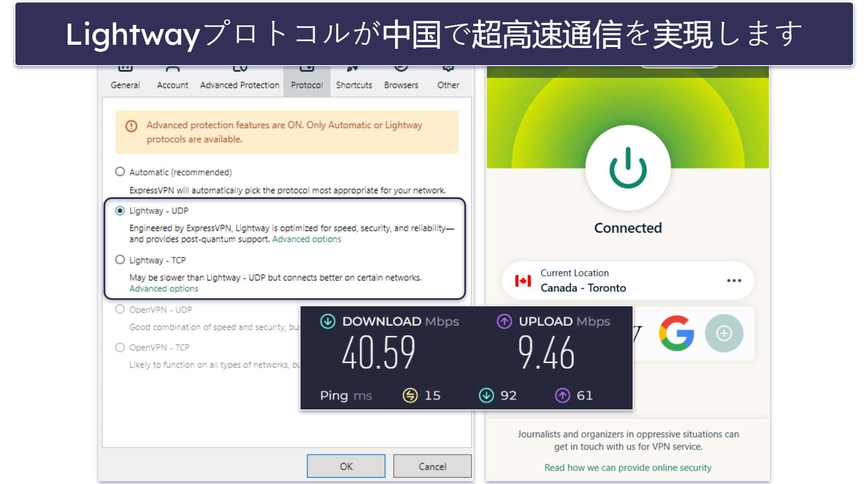The image size is (868, 484).
Task: Click the Canada flag icon
Action: [x=523, y=281]
